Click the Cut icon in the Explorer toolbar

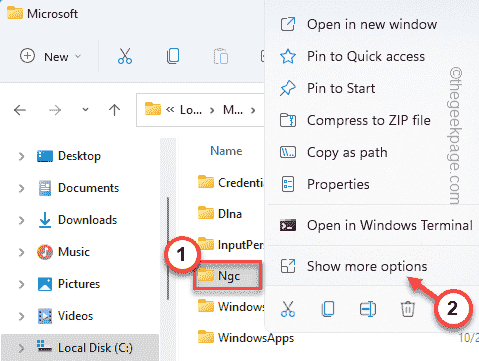[125, 56]
